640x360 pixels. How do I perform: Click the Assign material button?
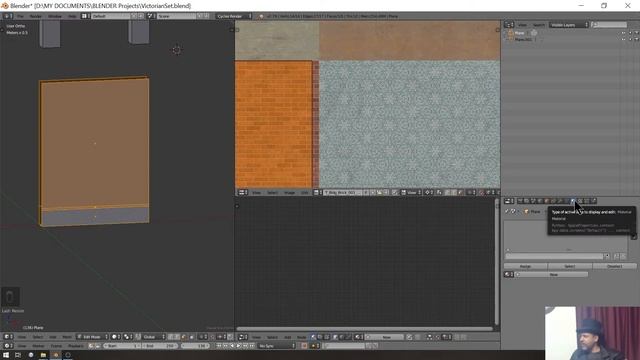tap(525, 266)
